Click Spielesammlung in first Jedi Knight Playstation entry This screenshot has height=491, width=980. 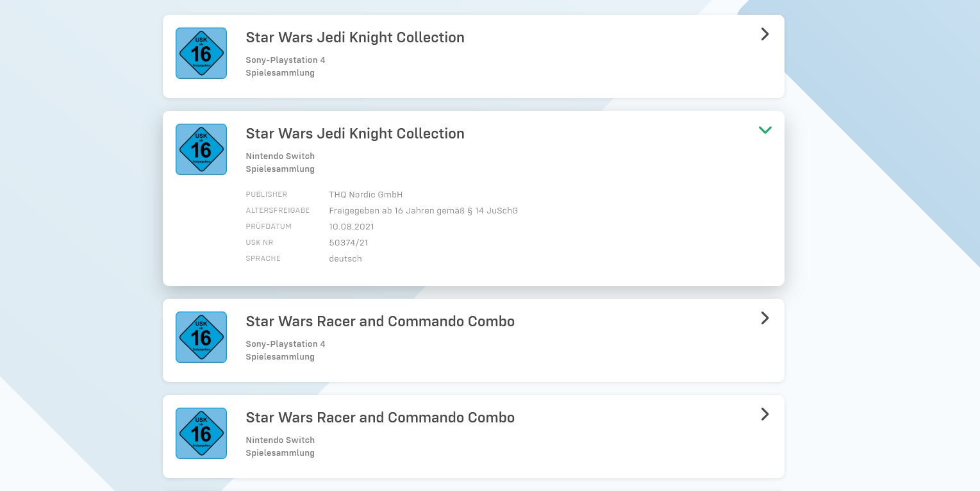click(x=280, y=73)
